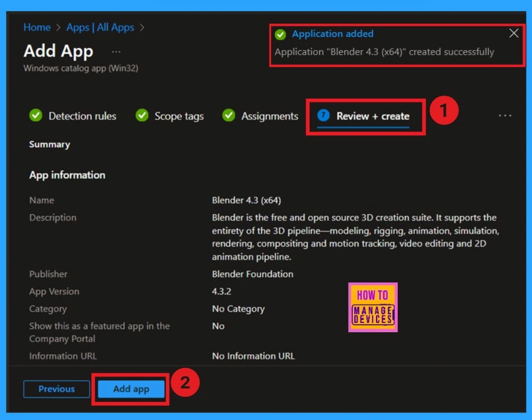Click the Category field label

(x=48, y=309)
